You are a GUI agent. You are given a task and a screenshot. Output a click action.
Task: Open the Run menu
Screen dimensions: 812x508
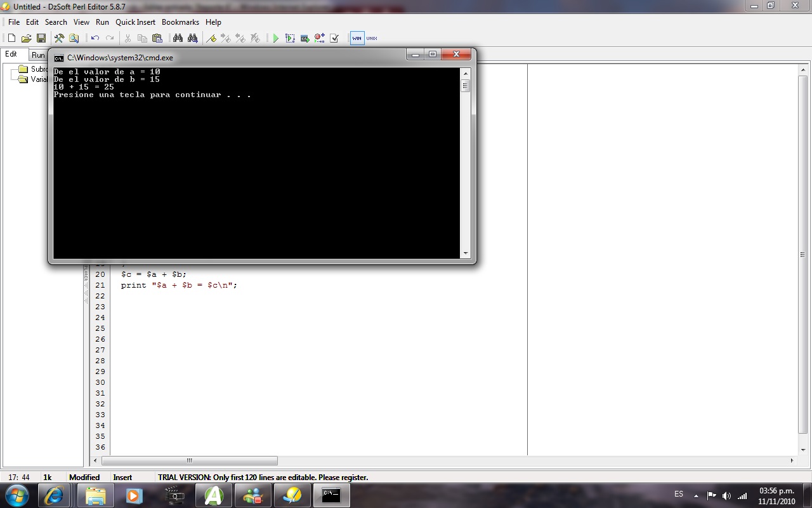(102, 22)
